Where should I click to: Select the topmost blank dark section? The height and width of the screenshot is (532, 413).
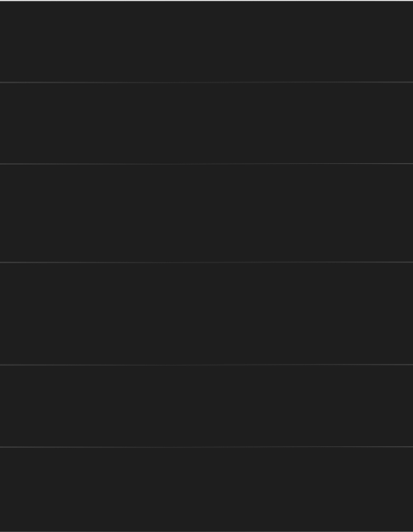click(206, 41)
